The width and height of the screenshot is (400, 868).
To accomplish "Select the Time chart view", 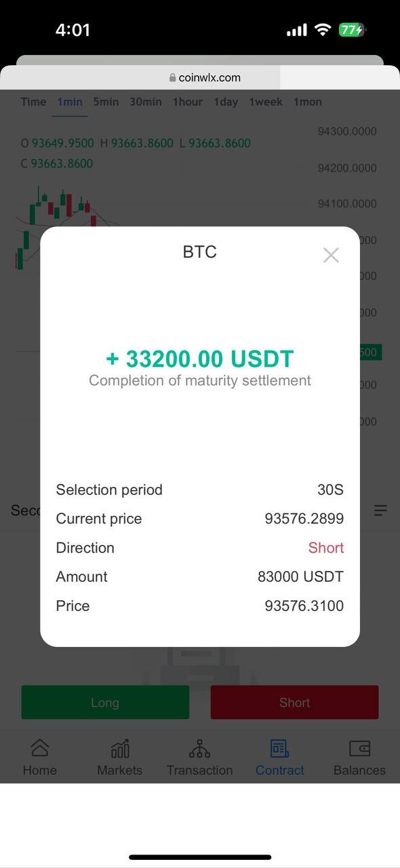I will tap(33, 102).
